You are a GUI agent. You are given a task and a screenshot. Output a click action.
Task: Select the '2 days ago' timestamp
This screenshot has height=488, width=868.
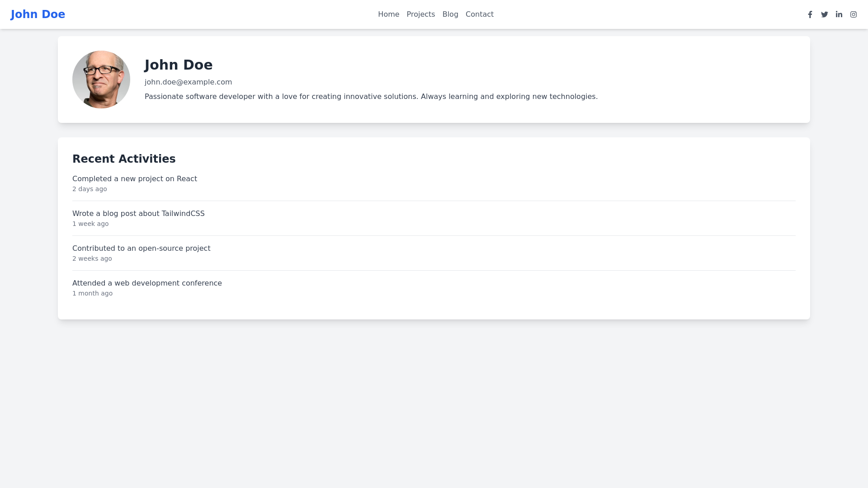[x=90, y=189]
